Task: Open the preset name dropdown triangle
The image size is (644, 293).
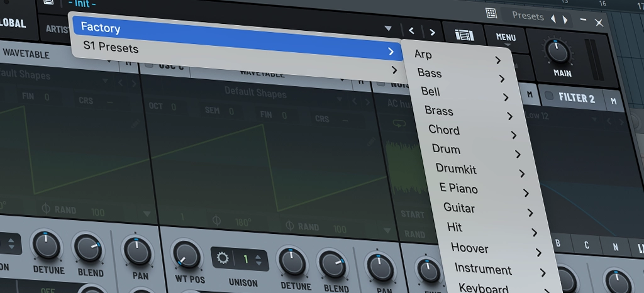Action: click(x=387, y=29)
